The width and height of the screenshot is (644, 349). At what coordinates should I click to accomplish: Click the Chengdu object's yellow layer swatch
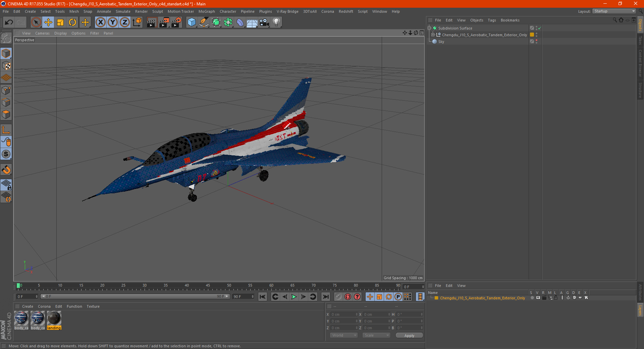[532, 35]
